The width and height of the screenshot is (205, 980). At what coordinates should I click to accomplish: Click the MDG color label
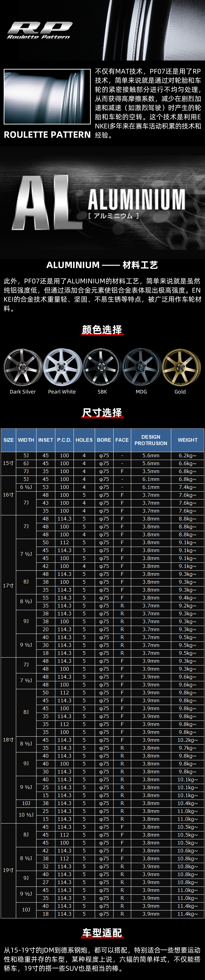coord(141,392)
